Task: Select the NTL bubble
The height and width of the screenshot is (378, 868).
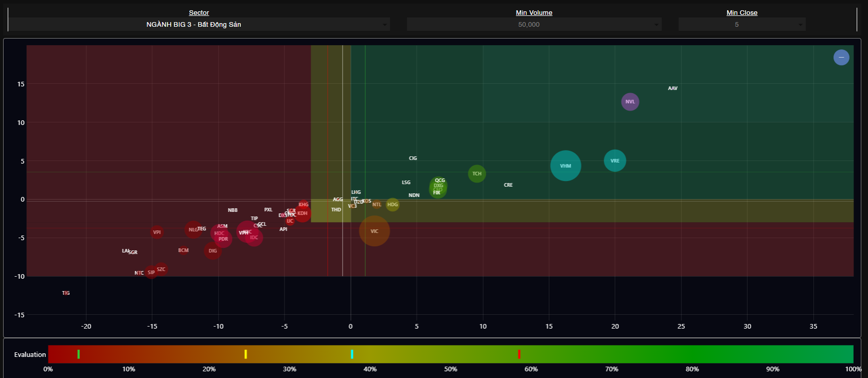Action: [377, 205]
